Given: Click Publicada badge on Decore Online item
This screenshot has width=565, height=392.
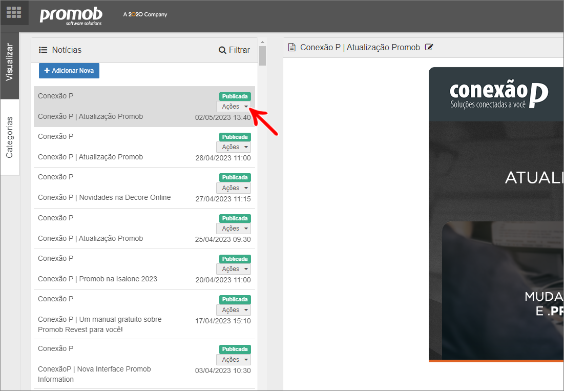Looking at the screenshot, I should [x=235, y=177].
